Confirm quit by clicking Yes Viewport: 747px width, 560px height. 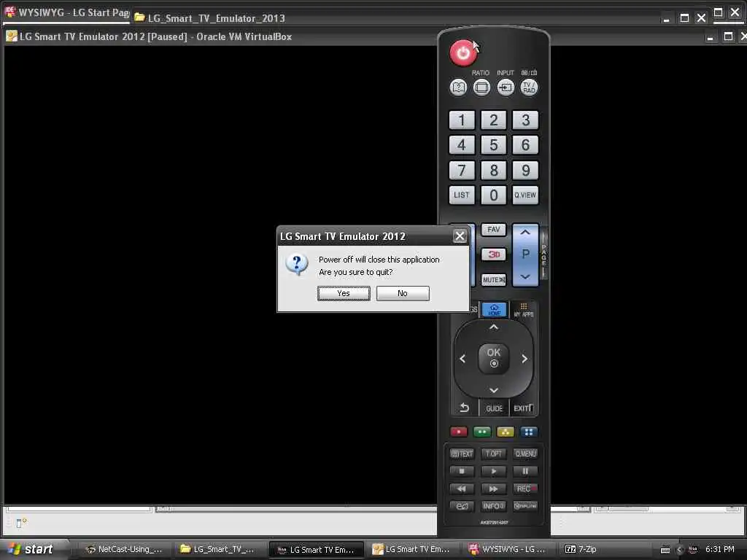point(344,293)
